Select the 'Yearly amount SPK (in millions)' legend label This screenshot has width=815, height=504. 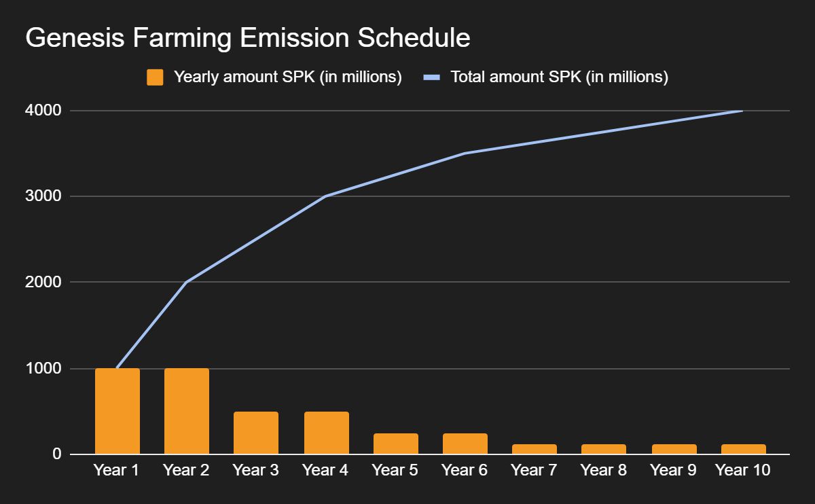[288, 77]
